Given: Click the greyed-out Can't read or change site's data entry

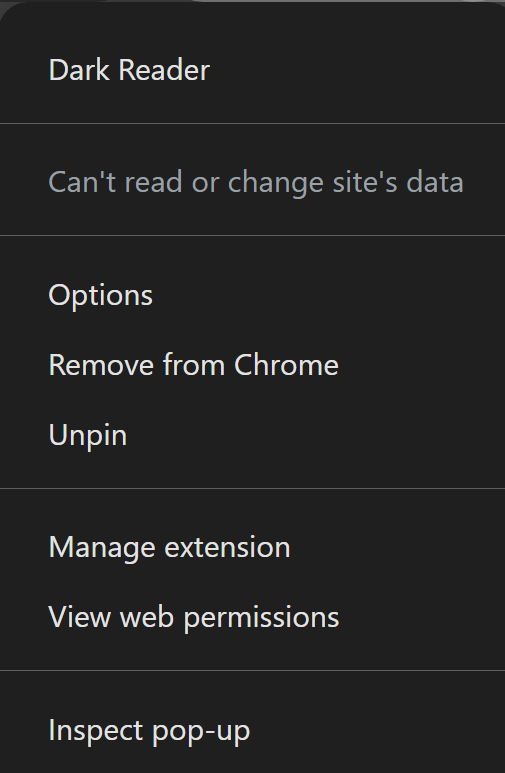Looking at the screenshot, I should click(252, 182).
